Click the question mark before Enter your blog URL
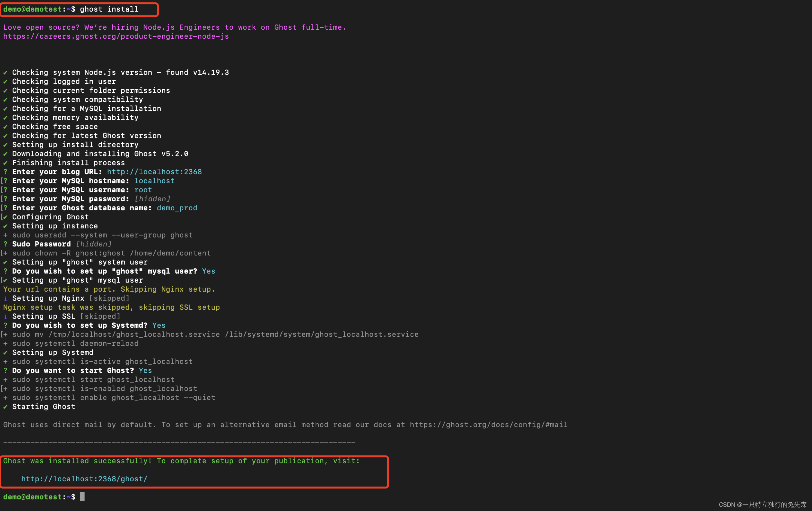Image resolution: width=812 pixels, height=511 pixels. pyautogui.click(x=5, y=172)
